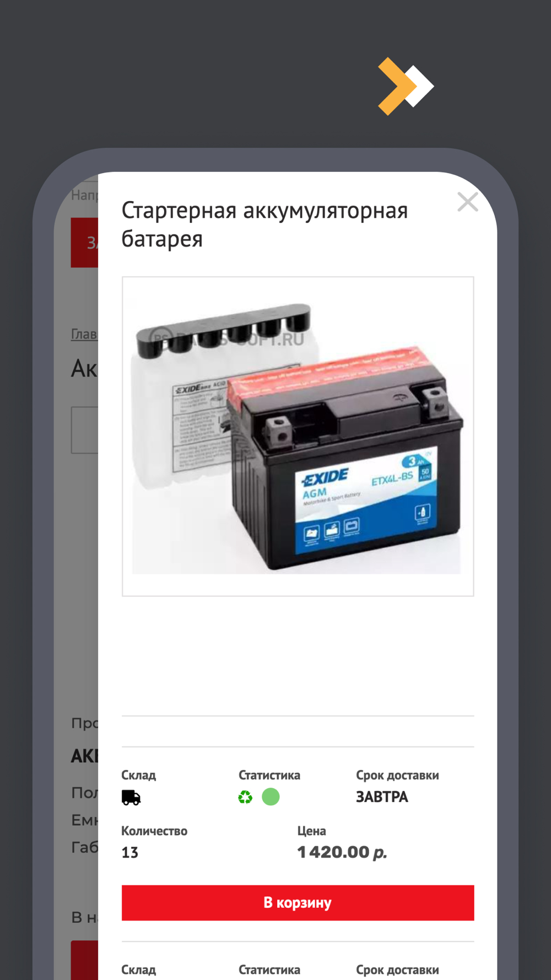The height and width of the screenshot is (980, 551).
Task: Click the ЗАВТРА delivery term value
Action: tap(382, 797)
